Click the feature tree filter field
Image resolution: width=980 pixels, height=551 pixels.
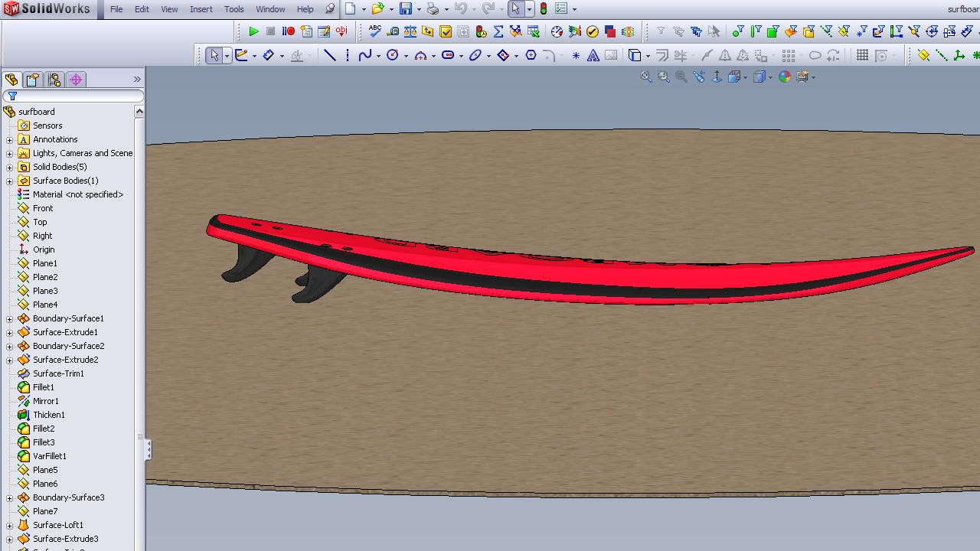pos(73,96)
